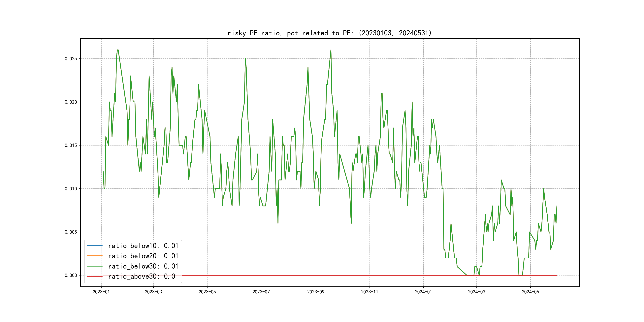The height and width of the screenshot is (322, 644).
Task: Click the 2023-07 x-axis tick label
Action: tap(261, 292)
